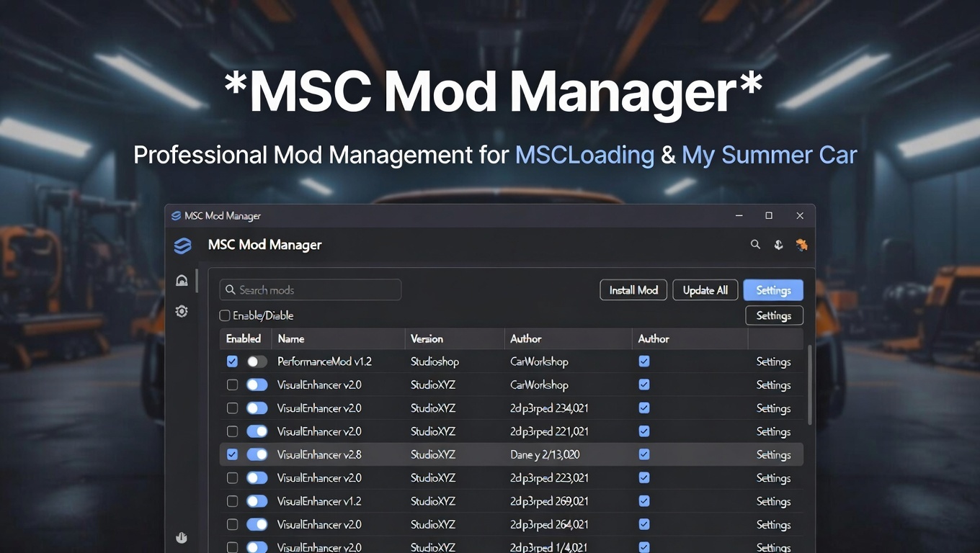This screenshot has width=980, height=553.
Task: Uncheck the PerformanceMod v1.2 row selection checkbox
Action: 232,361
